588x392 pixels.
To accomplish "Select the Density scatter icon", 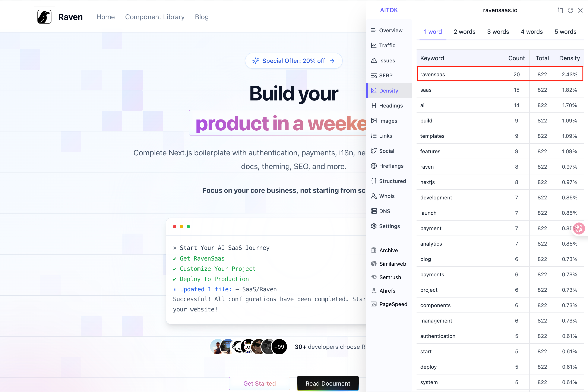I will (x=373, y=90).
